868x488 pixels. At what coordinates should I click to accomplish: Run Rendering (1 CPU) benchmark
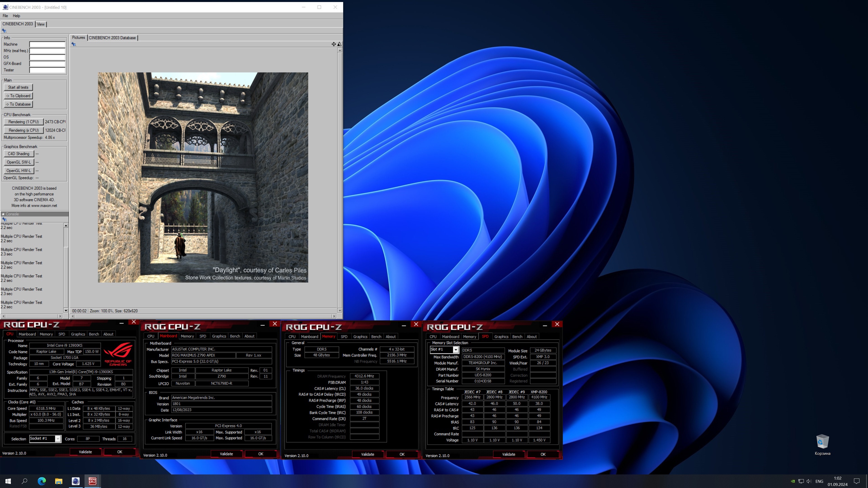point(24,122)
